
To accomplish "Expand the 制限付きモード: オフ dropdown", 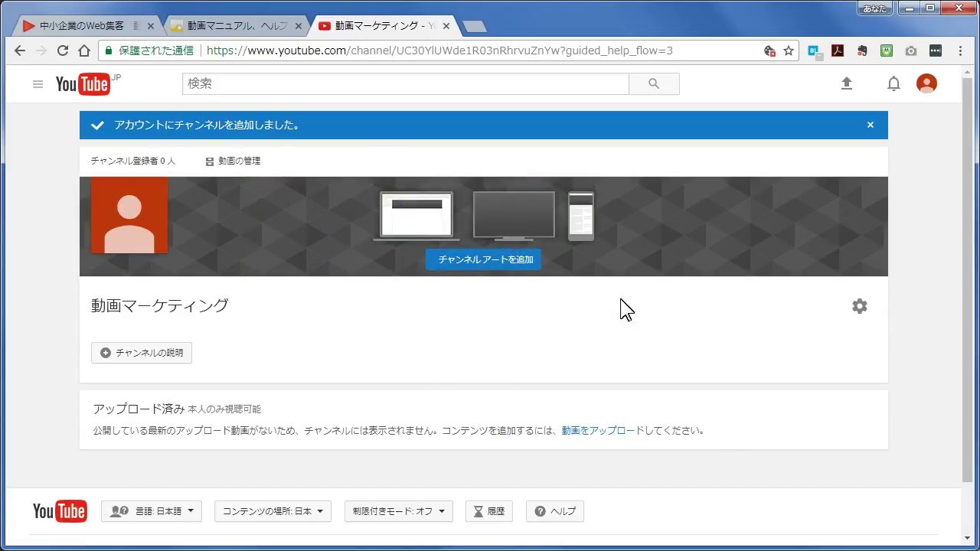I will pyautogui.click(x=398, y=511).
